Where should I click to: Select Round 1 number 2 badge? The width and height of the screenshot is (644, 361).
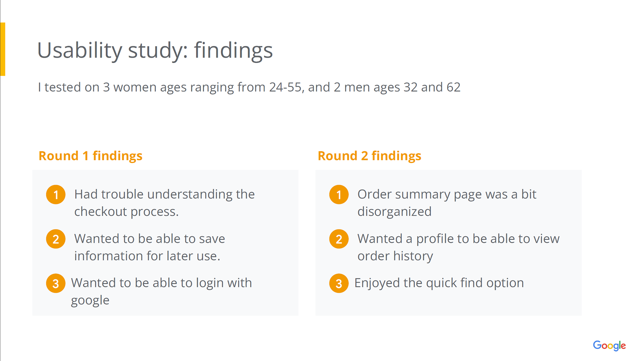(56, 239)
